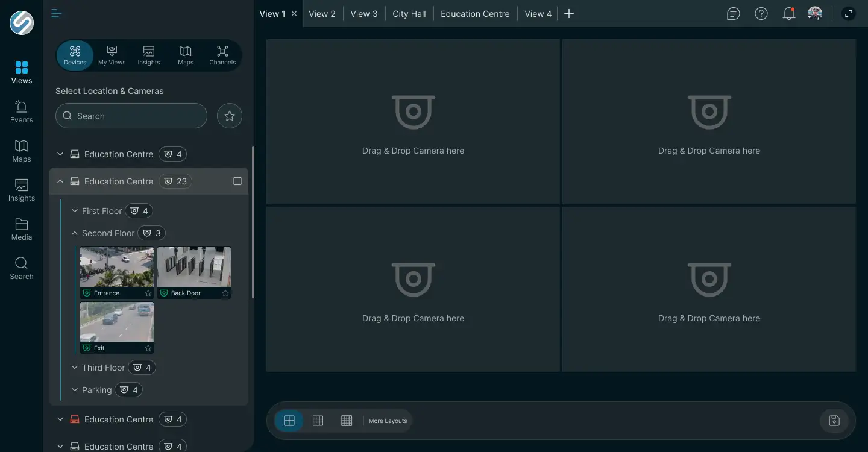Click the Third Floor camera count badge
Image resolution: width=868 pixels, height=452 pixels.
tap(142, 368)
